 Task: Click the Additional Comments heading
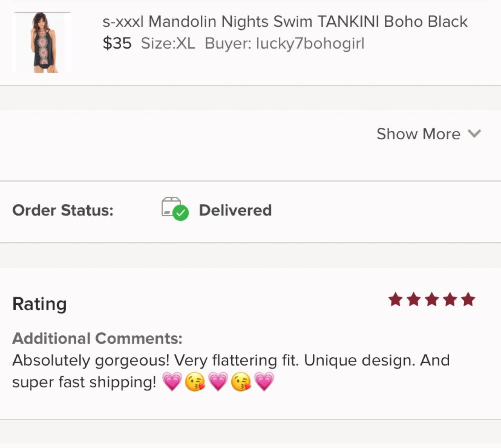(97, 338)
